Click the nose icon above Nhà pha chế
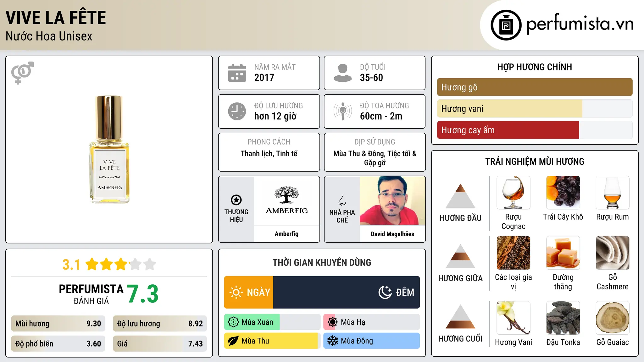 342,200
